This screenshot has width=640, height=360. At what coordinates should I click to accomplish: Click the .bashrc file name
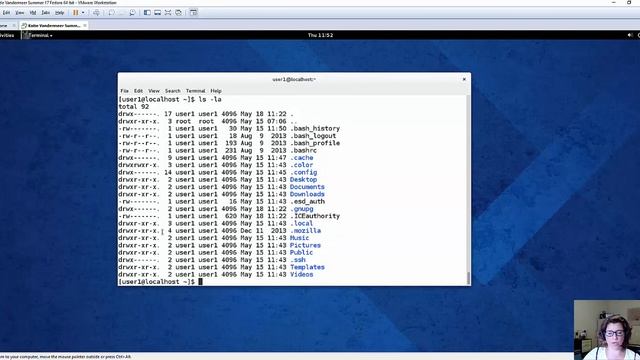pyautogui.click(x=304, y=151)
